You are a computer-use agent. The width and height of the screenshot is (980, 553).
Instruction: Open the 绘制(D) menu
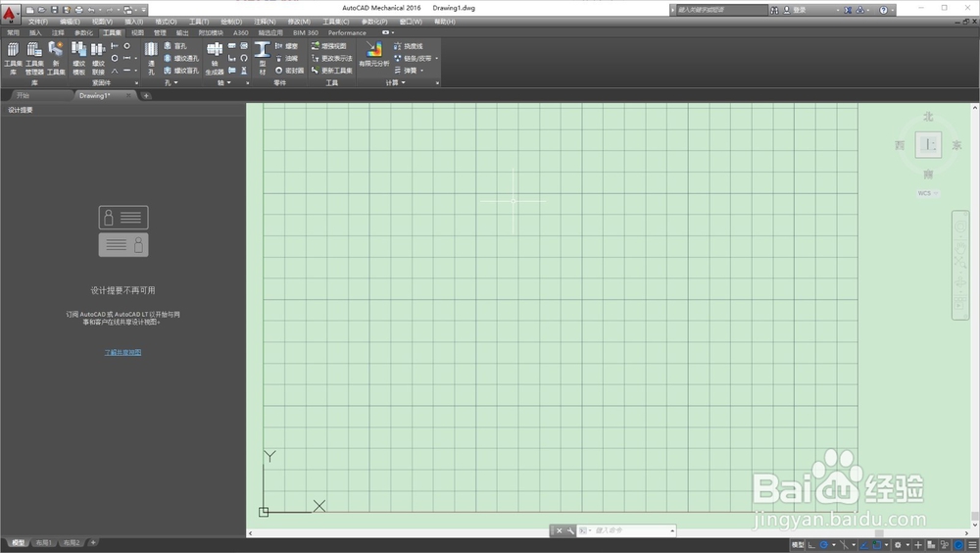tap(231, 22)
